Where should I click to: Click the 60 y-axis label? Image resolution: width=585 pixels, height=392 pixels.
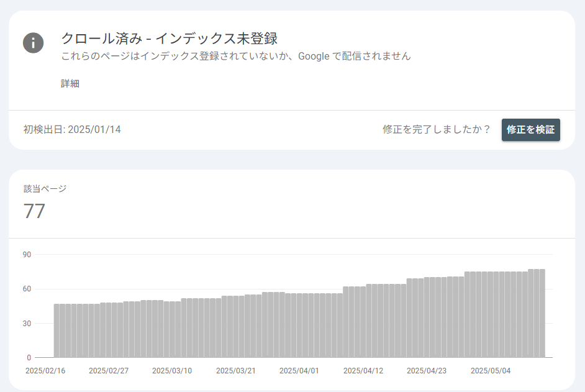click(x=27, y=289)
